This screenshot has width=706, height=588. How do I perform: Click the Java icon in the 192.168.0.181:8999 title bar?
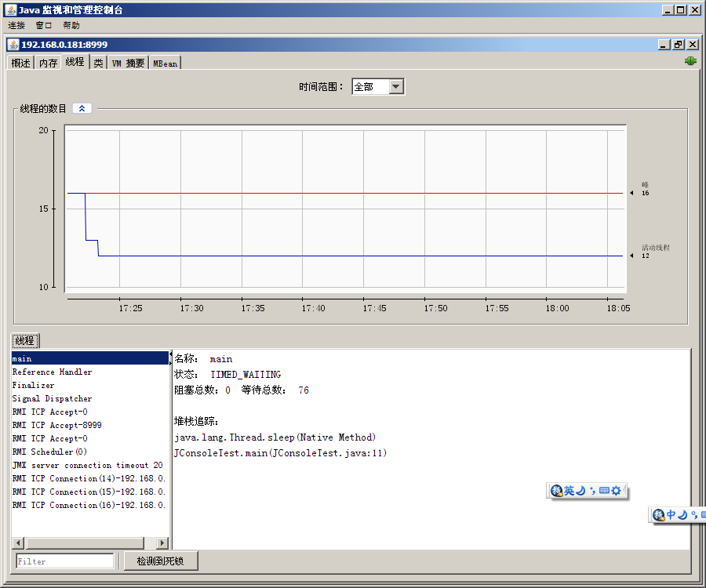(13, 45)
